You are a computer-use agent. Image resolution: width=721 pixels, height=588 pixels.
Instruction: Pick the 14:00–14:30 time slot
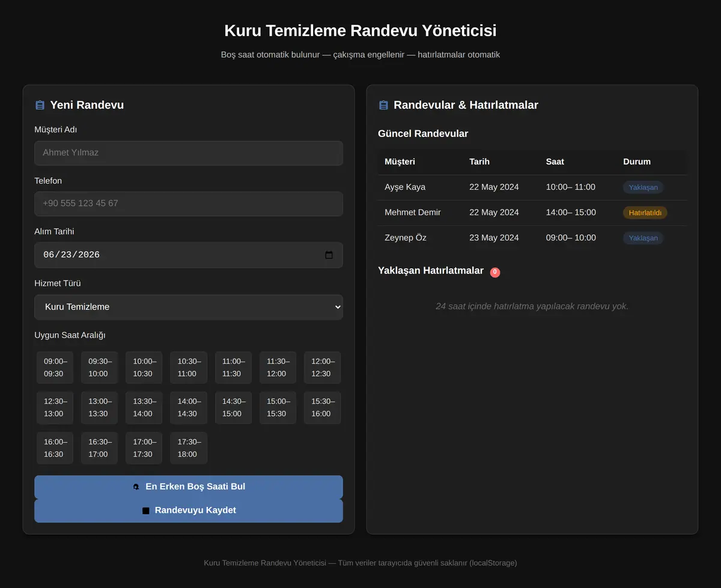189,408
